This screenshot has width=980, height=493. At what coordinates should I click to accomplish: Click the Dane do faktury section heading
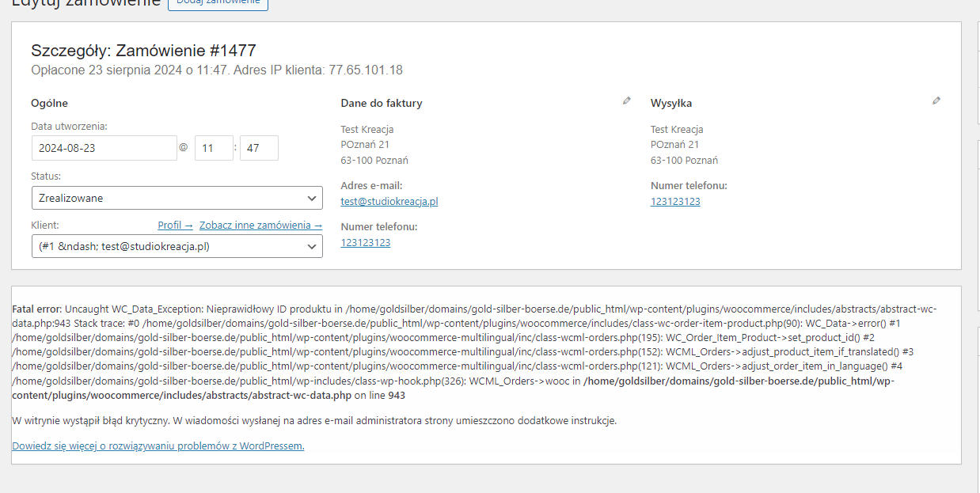point(382,103)
